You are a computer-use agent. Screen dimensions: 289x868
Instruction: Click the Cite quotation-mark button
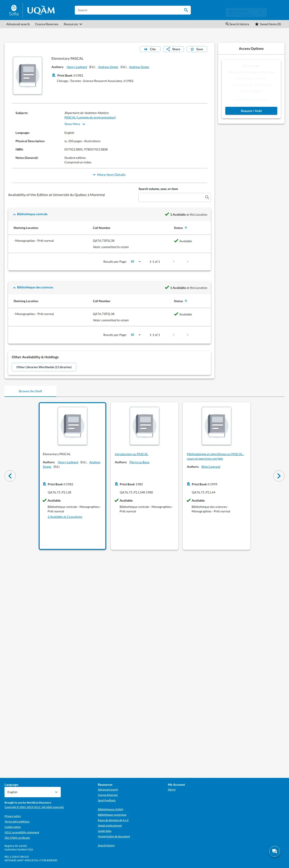point(150,49)
